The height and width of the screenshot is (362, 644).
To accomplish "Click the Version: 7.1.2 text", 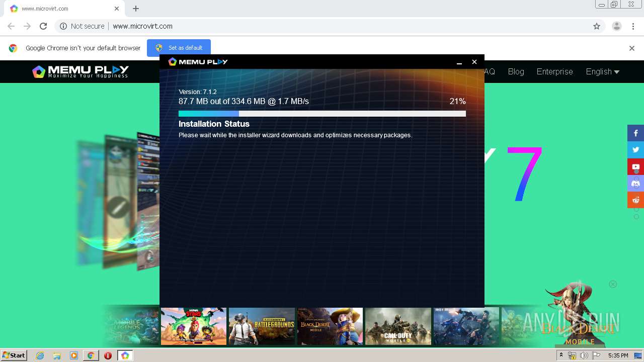I will pyautogui.click(x=197, y=92).
